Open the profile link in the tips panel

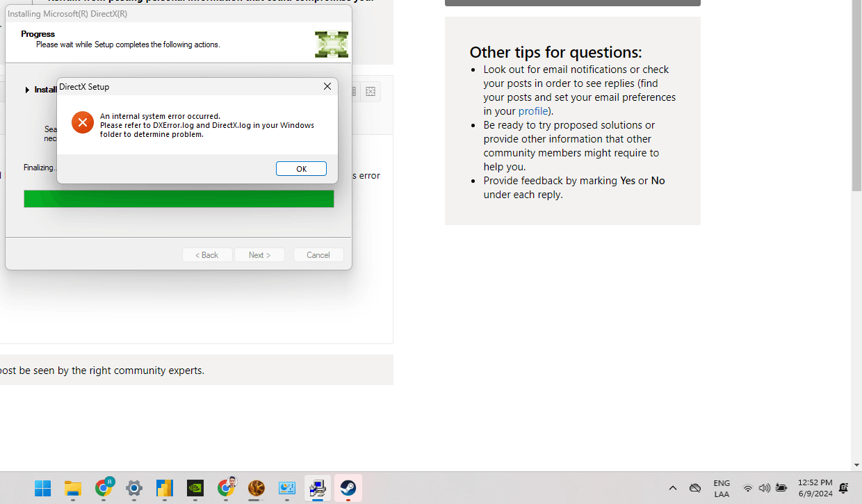(x=532, y=111)
